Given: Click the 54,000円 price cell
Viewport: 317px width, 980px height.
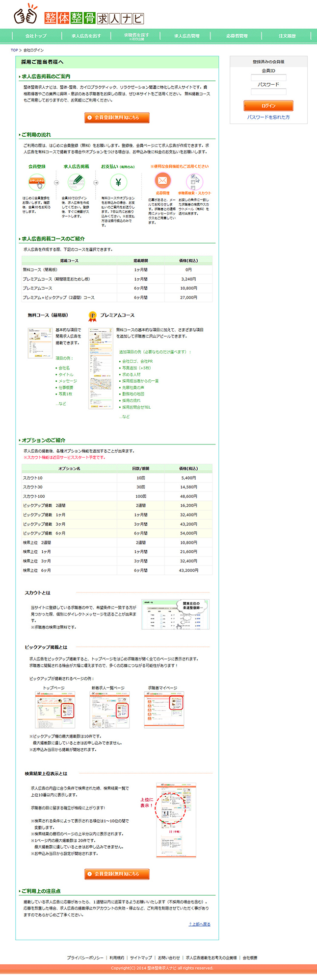Looking at the screenshot, I should (x=188, y=533).
